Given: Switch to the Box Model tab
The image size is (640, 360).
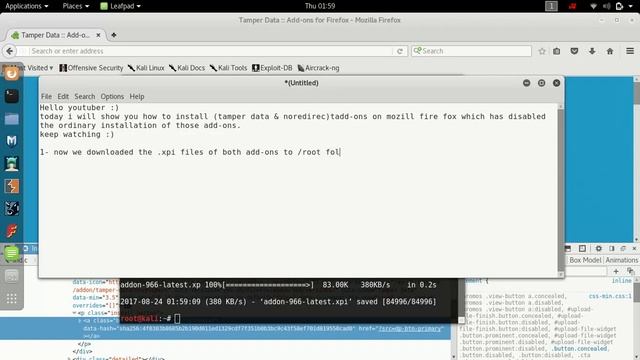Looking at the screenshot, I should coord(585,260).
